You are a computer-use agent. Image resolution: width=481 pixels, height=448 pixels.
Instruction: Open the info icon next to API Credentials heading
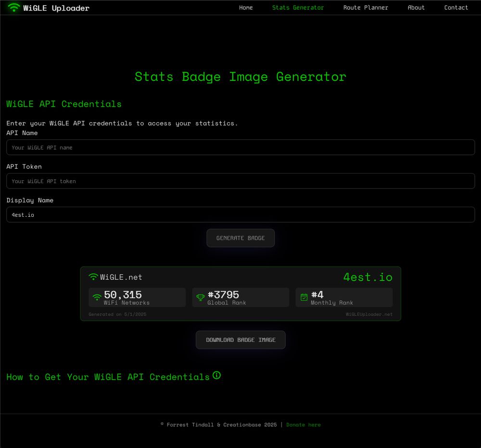point(216,375)
